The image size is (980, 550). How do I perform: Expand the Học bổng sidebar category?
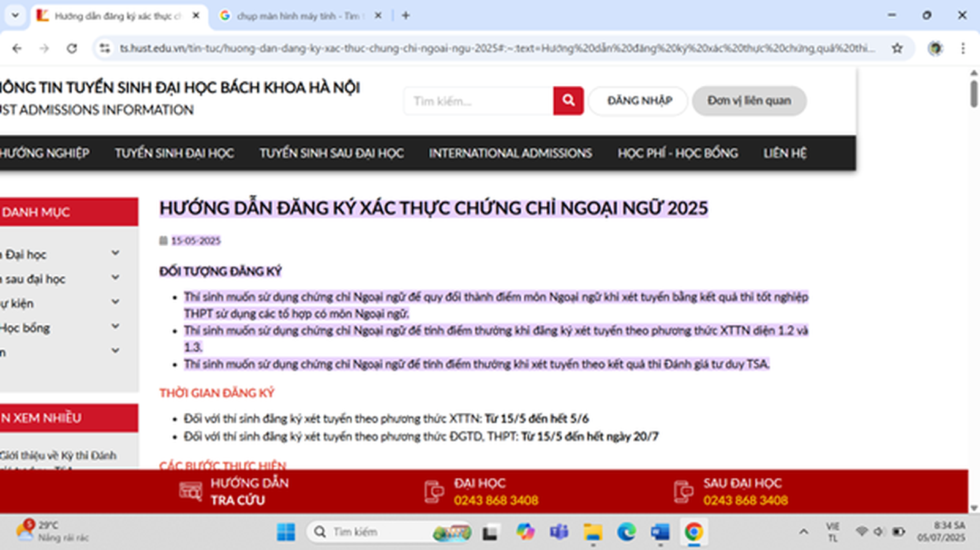[x=115, y=327]
